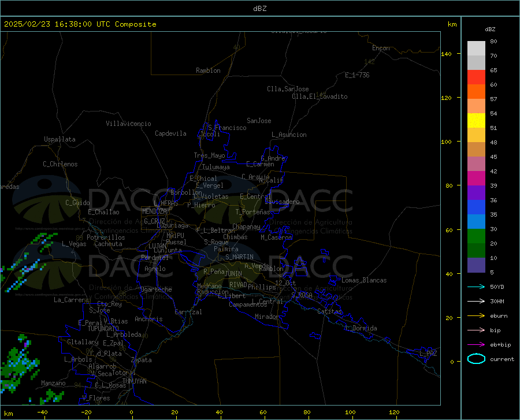Click the 140 km vertical axis tick

point(447,54)
